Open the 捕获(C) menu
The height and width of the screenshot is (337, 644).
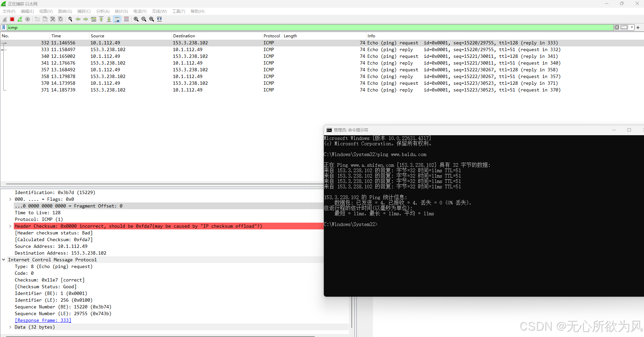tap(84, 11)
